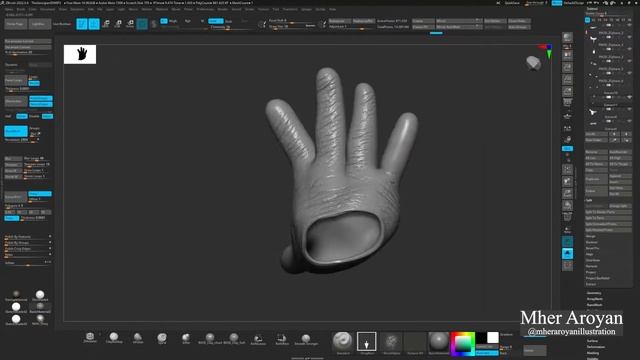
Task: Select the white main color swatch
Action: click(493, 338)
